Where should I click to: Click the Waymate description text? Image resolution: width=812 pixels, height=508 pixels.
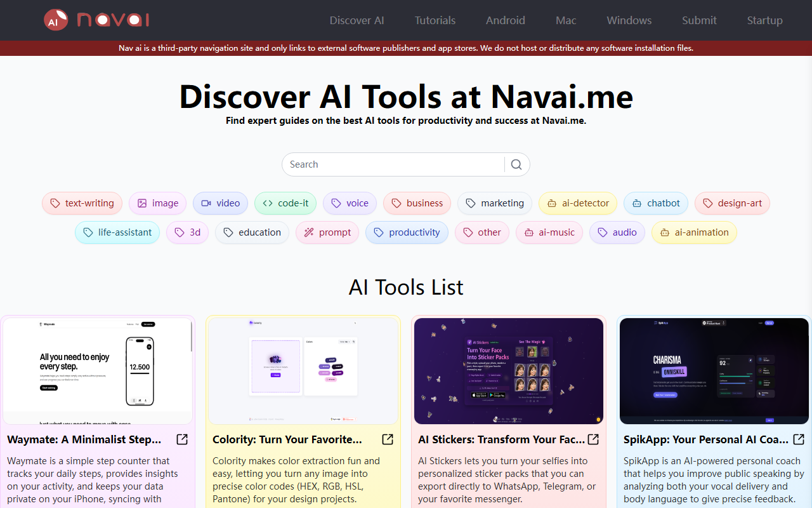(x=94, y=481)
